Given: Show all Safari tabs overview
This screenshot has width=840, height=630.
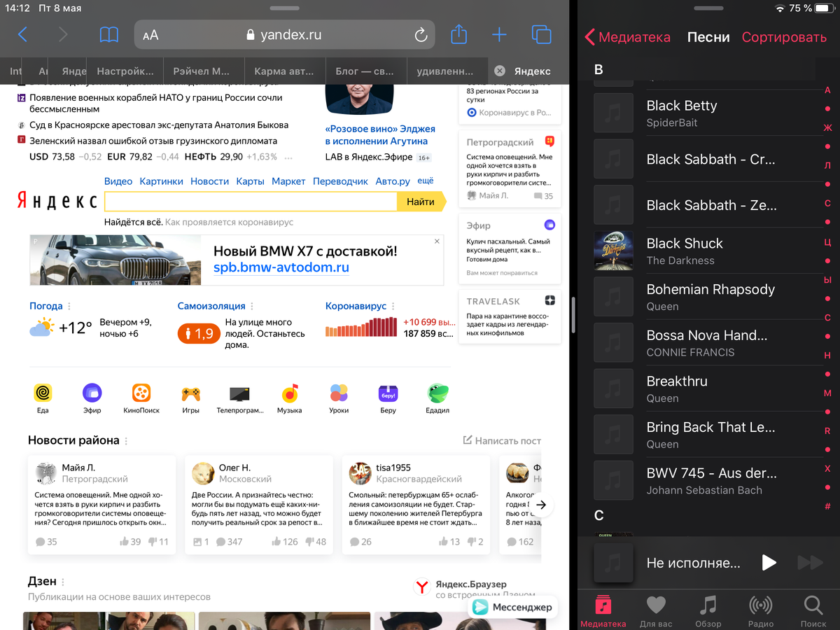Looking at the screenshot, I should click(x=541, y=34).
